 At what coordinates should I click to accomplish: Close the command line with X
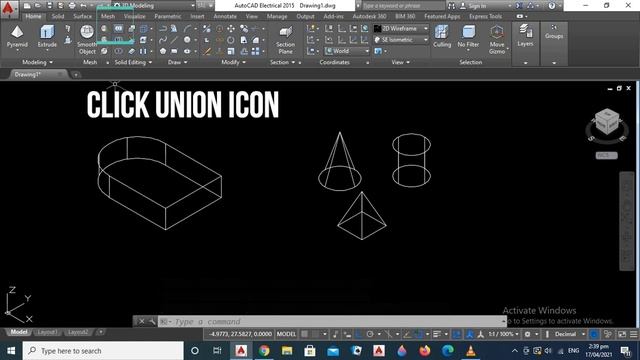click(141, 322)
